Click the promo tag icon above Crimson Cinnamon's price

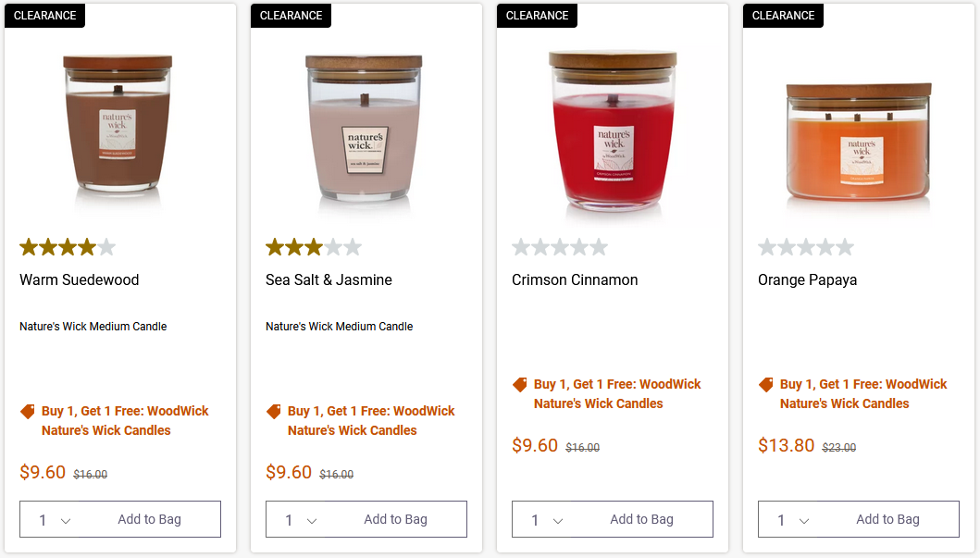click(x=519, y=383)
